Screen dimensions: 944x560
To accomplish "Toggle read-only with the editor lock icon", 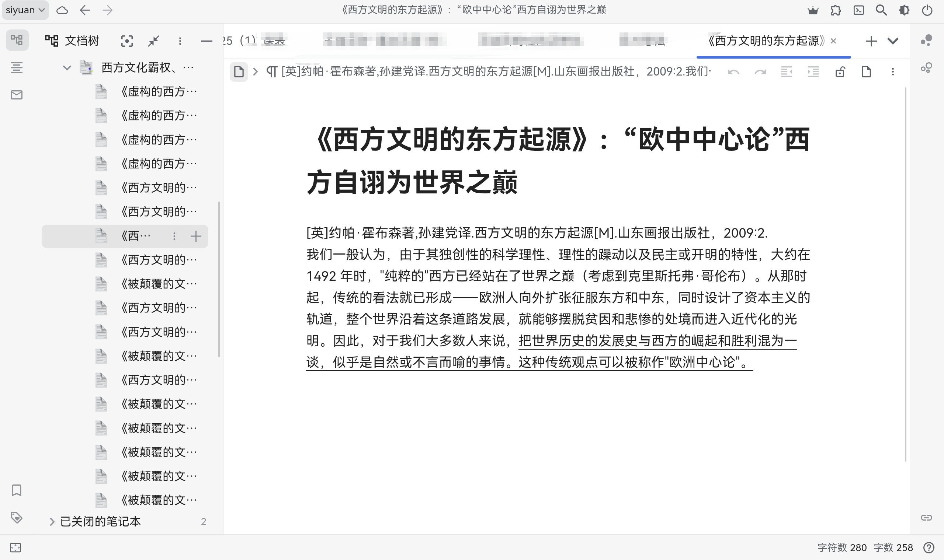I will pyautogui.click(x=840, y=72).
